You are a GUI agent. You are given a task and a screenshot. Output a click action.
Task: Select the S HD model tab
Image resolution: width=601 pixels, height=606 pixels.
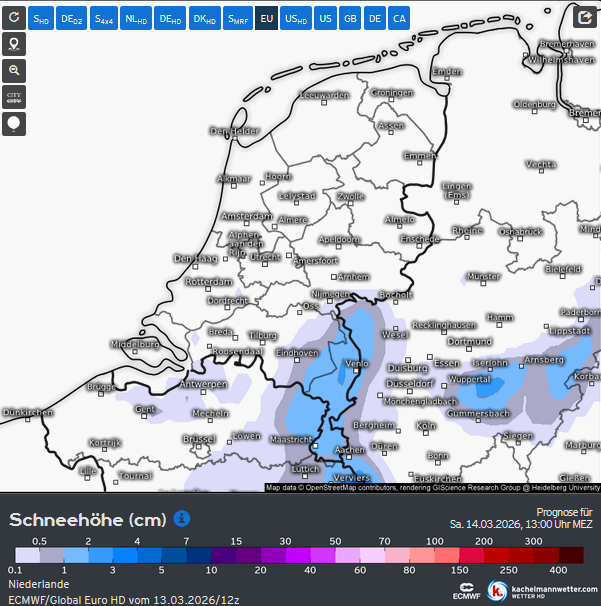coord(41,18)
